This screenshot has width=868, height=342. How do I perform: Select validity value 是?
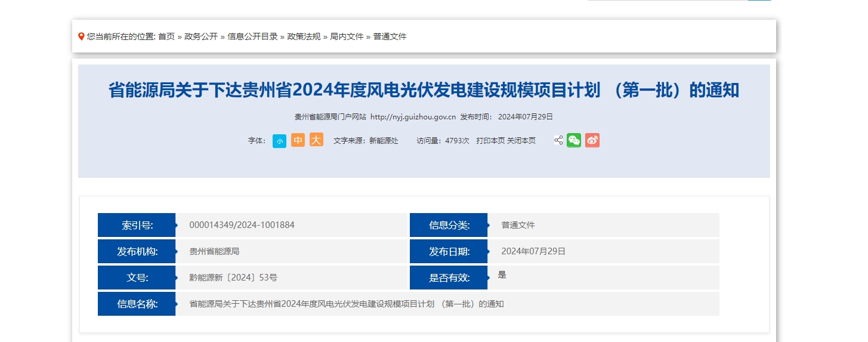(502, 275)
